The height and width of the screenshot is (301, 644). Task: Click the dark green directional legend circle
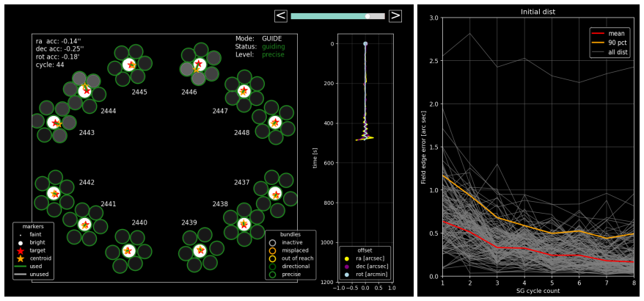(x=272, y=266)
